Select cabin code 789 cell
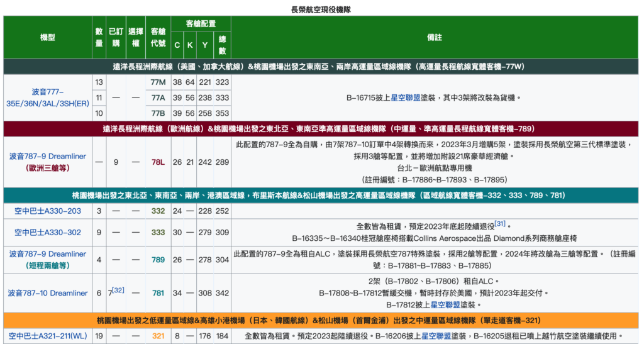 (158, 260)
